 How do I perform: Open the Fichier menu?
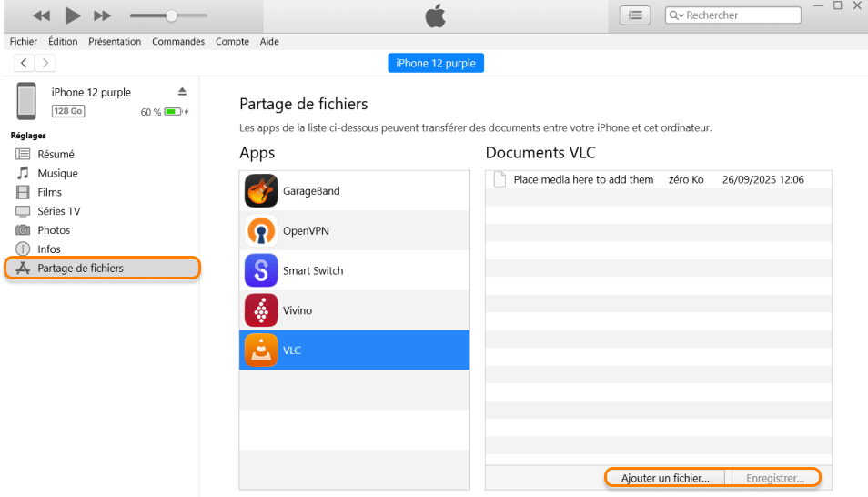24,42
